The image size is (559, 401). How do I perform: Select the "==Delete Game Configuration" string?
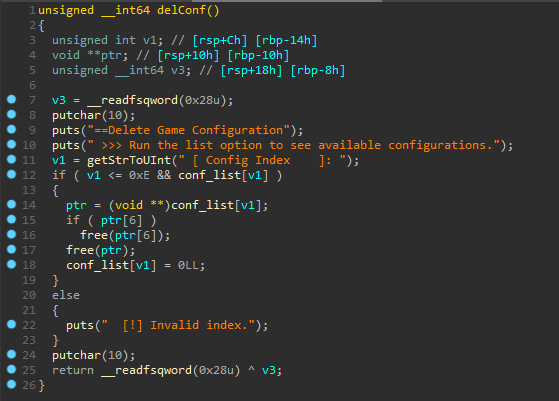point(188,130)
